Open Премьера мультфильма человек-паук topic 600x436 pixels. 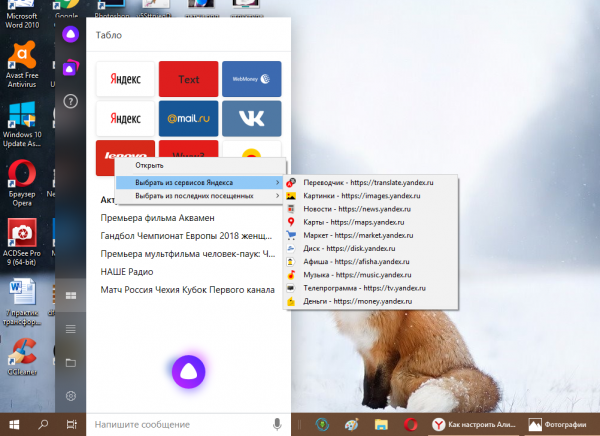(188, 254)
